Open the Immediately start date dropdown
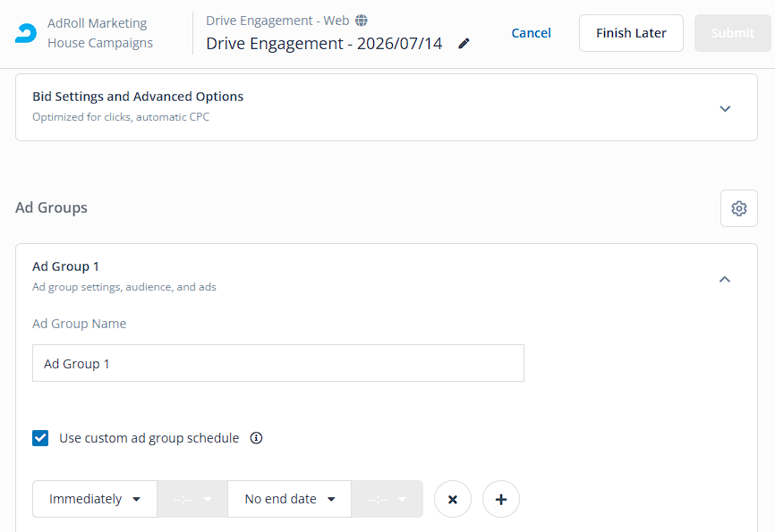The width and height of the screenshot is (775, 532). click(95, 499)
